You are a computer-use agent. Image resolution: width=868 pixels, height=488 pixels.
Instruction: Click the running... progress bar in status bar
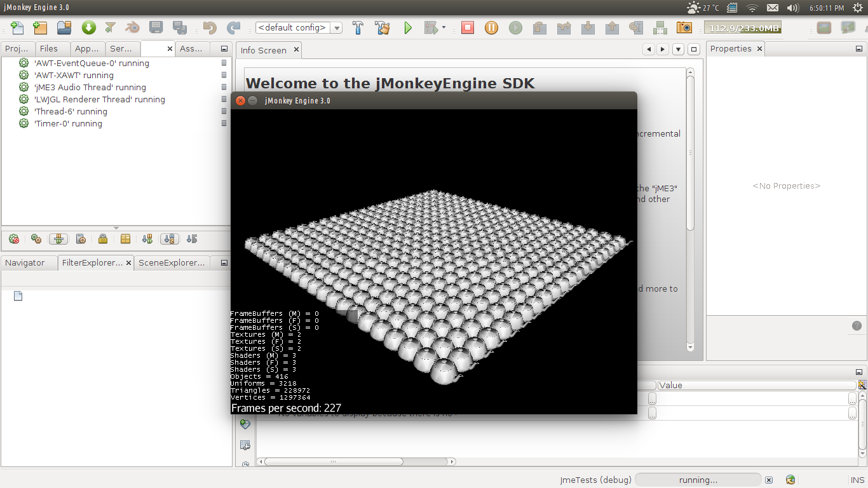698,480
